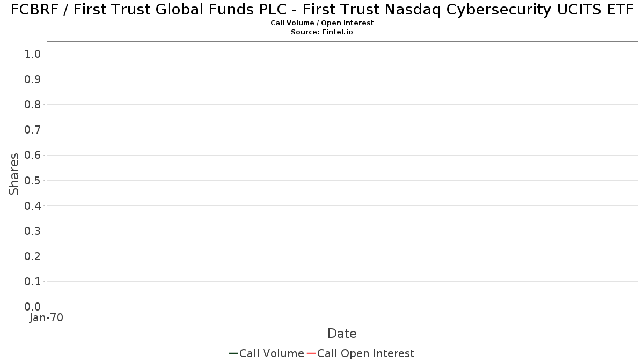Click the 0.8 y-axis tick label
The width and height of the screenshot is (644, 362).
tap(33, 105)
